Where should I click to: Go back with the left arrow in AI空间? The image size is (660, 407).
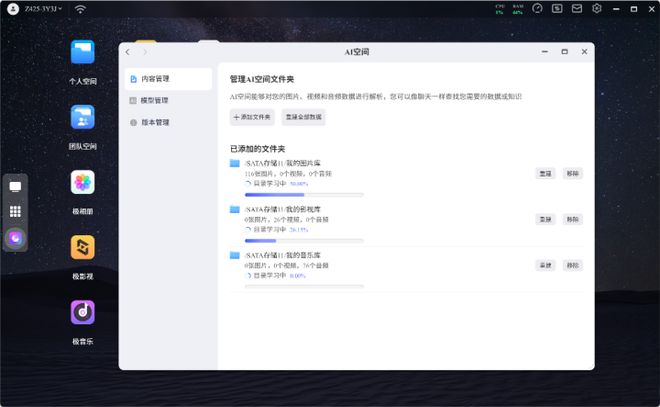coord(128,51)
